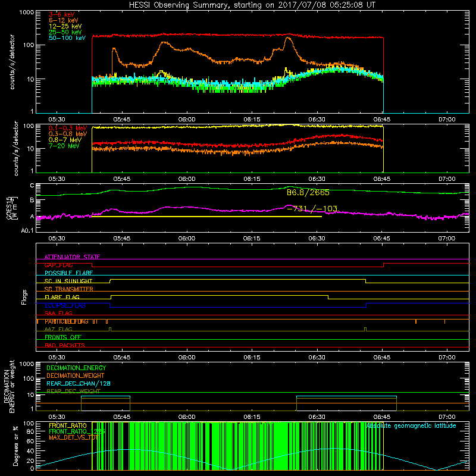This screenshot has height=476, width=476.
Task: Click the DECIMATION ENERGY or weight axis title
Action: coord(9,386)
